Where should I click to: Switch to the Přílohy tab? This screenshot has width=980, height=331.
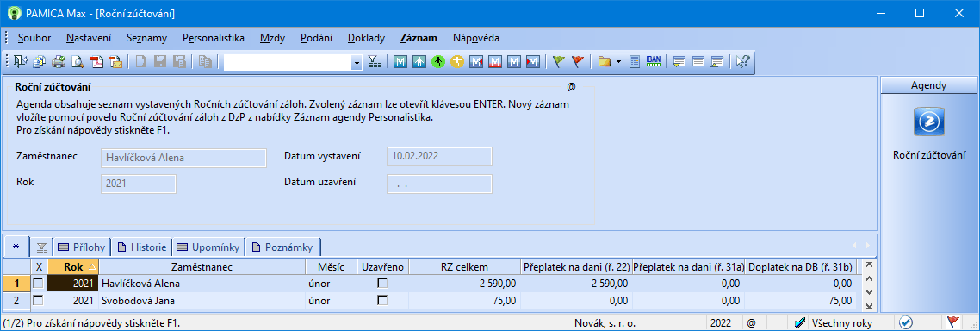point(82,247)
